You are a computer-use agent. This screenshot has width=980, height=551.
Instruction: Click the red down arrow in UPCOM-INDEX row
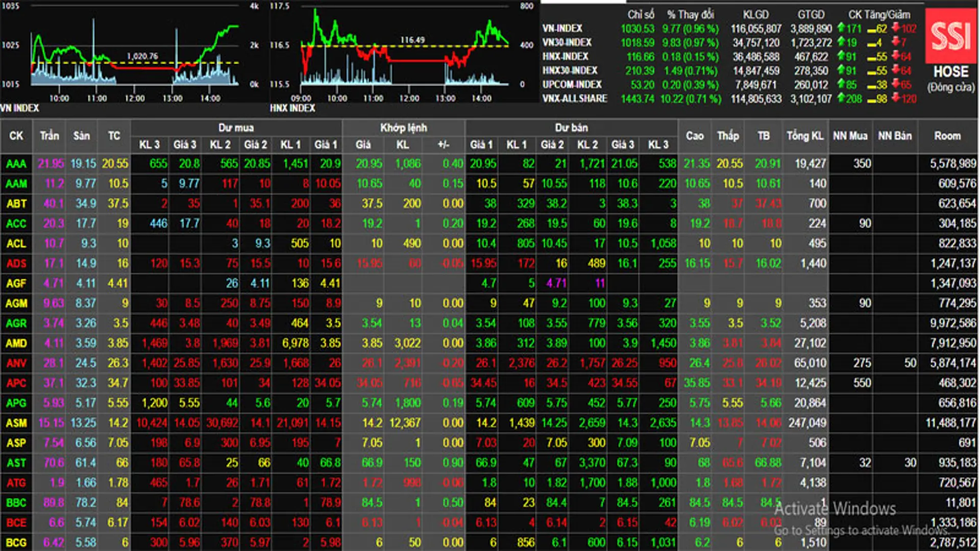[x=896, y=84]
